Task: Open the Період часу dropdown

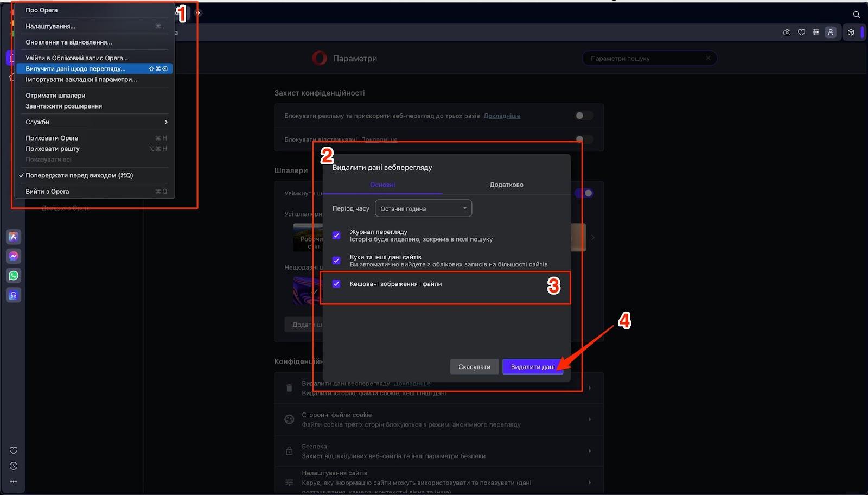Action: [x=423, y=208]
